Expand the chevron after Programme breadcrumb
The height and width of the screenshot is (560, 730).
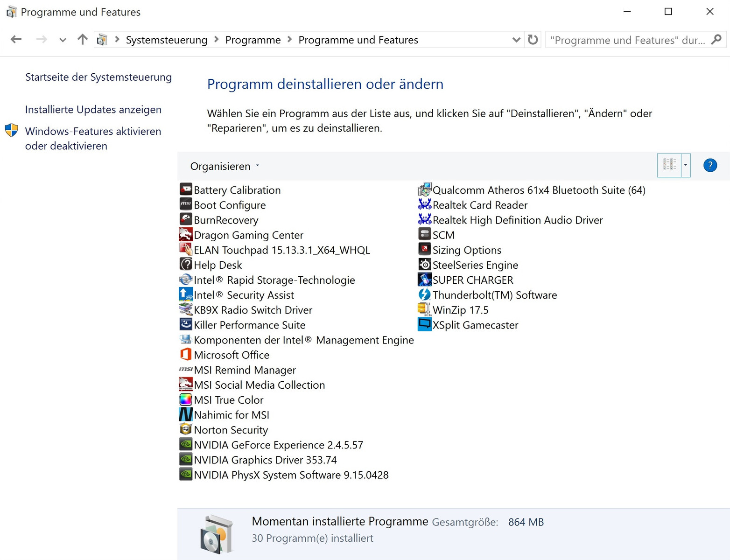click(290, 40)
